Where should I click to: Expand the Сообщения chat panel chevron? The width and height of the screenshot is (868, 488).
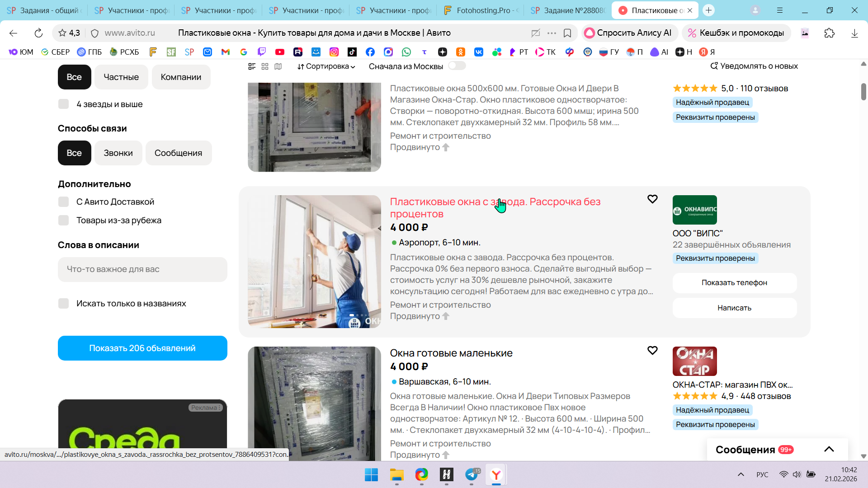click(829, 449)
